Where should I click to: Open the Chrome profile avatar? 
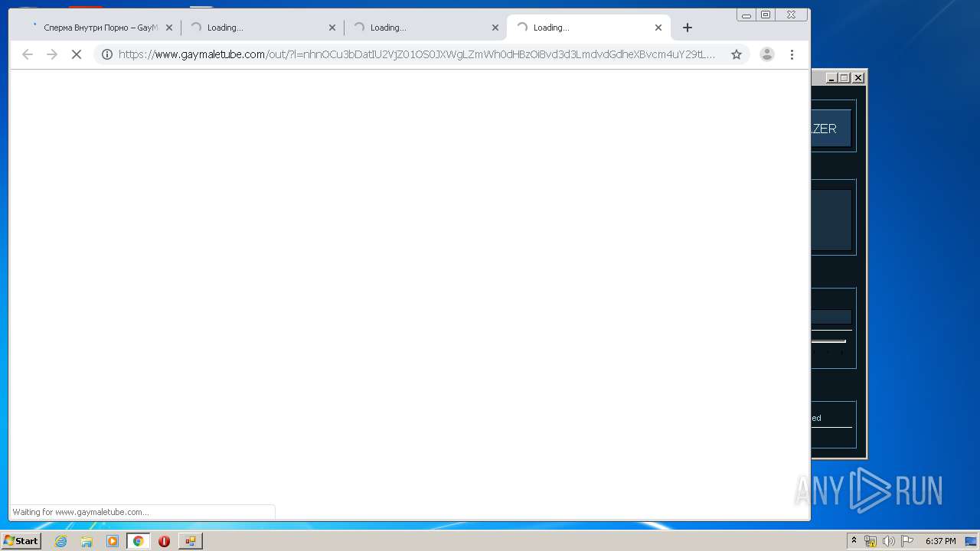pos(766,54)
